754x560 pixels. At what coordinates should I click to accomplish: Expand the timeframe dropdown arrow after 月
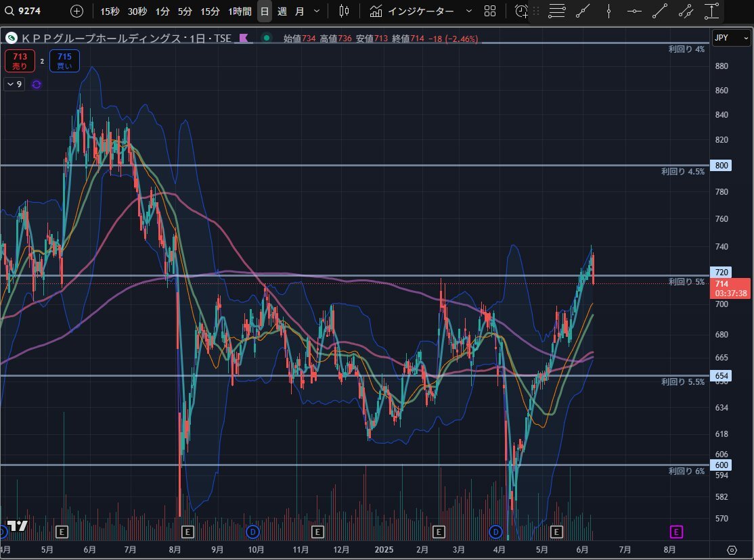tap(316, 11)
